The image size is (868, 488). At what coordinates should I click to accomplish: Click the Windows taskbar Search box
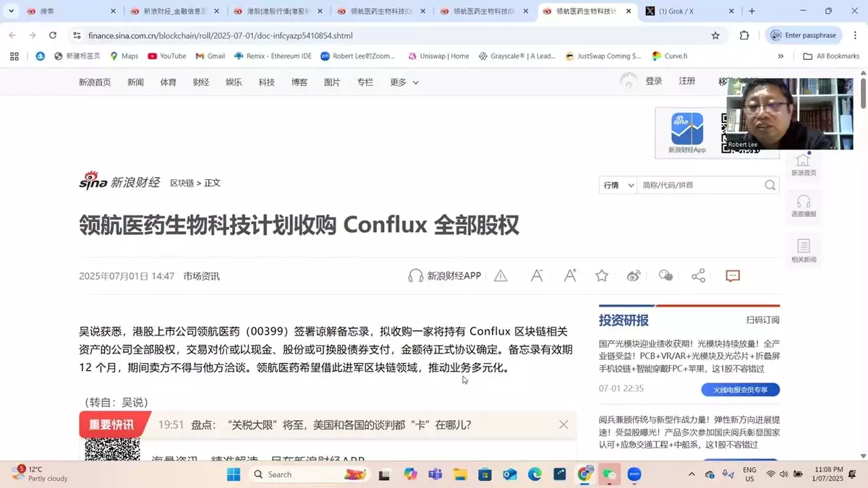pyautogui.click(x=309, y=474)
